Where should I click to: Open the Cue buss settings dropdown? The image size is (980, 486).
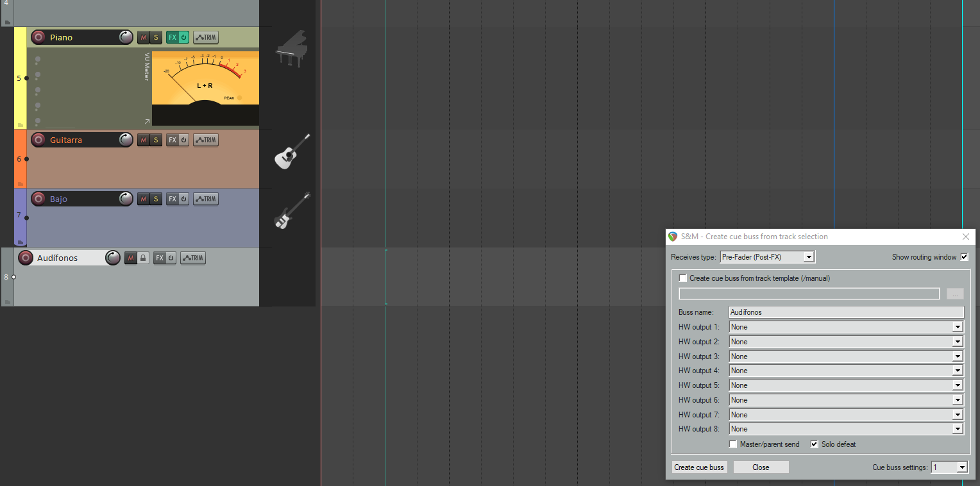click(949, 467)
